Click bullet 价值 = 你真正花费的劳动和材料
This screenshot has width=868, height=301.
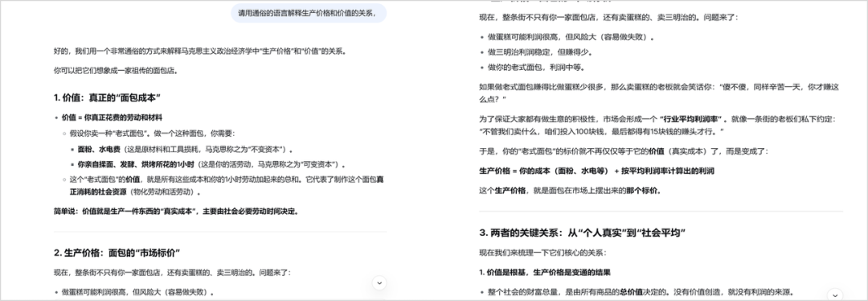(113, 118)
